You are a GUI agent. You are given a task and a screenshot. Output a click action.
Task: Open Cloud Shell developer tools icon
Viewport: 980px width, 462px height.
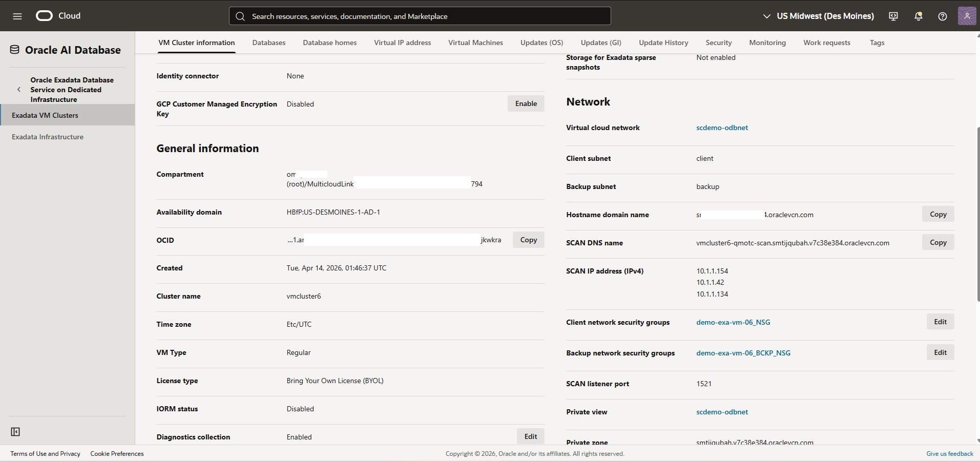893,16
